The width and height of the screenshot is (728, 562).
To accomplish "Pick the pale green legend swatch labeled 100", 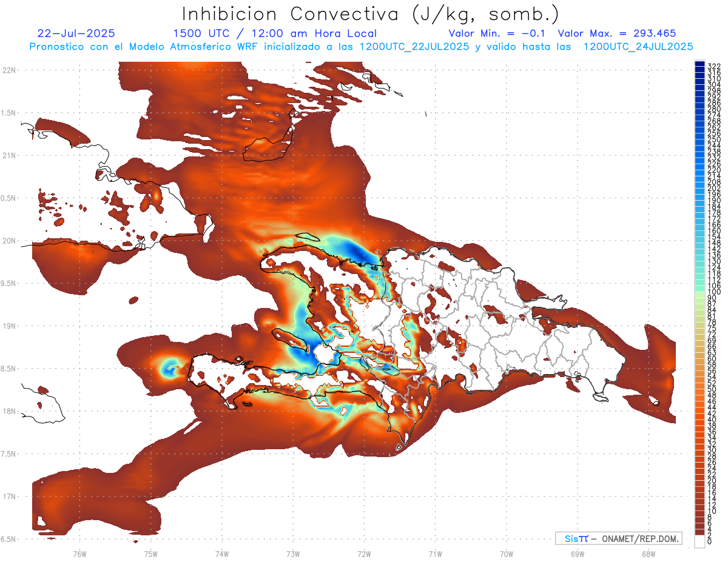I will [x=699, y=293].
